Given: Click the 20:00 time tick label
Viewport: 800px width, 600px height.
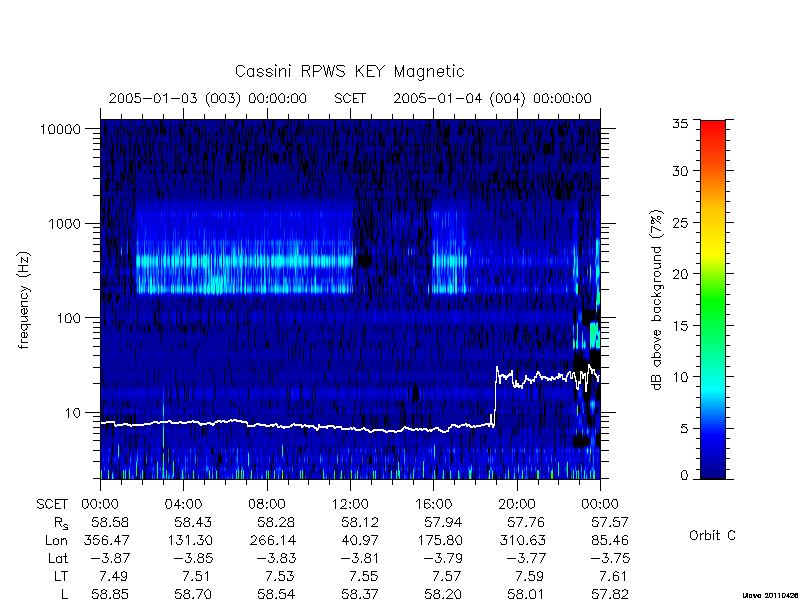Looking at the screenshot, I should 517,505.
